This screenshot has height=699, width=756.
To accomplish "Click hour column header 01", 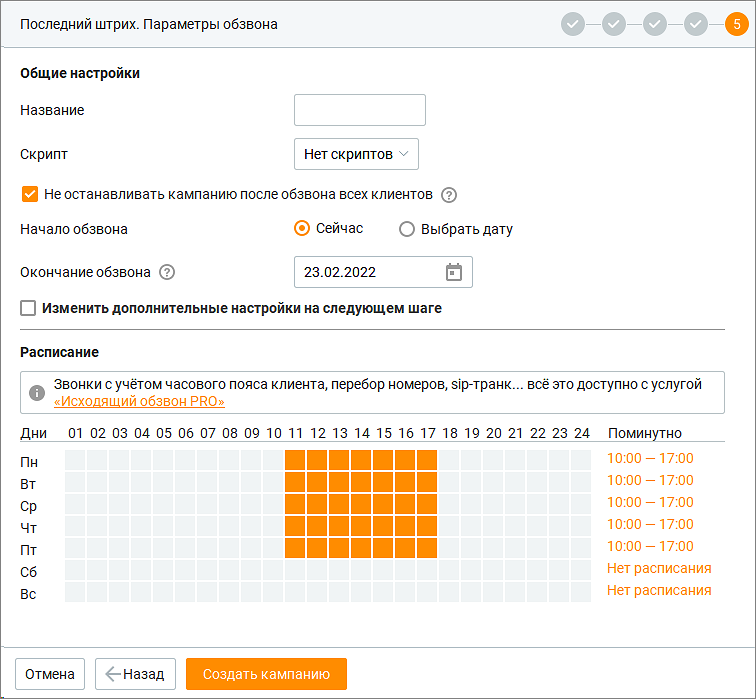I will tap(76, 433).
